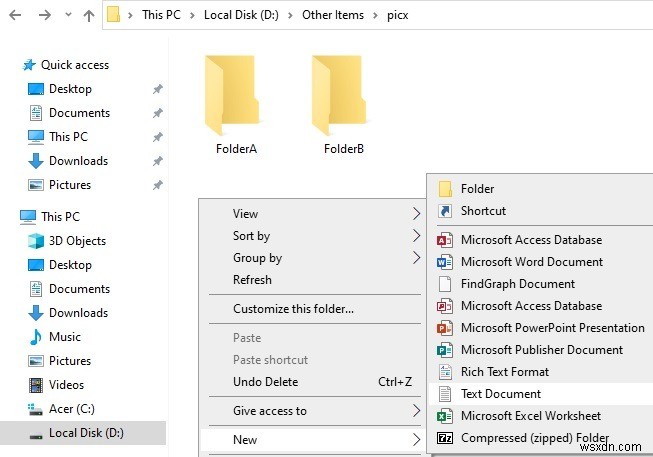
Task: Create new Compressed (zipped) Folder
Action: [x=541, y=438]
